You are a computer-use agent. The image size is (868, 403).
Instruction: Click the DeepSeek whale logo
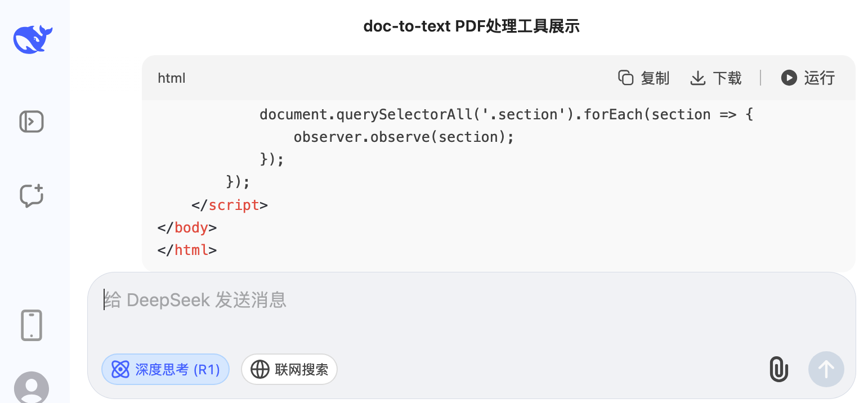click(33, 39)
